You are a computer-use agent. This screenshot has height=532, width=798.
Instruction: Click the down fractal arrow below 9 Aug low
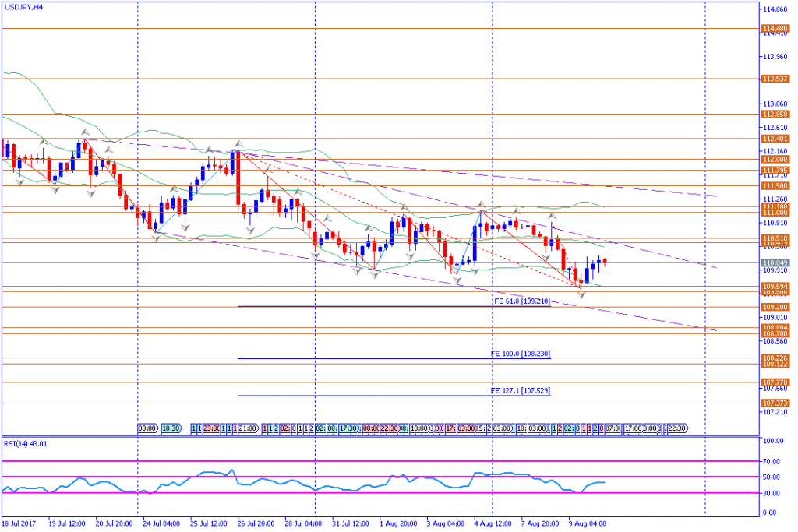581,294
